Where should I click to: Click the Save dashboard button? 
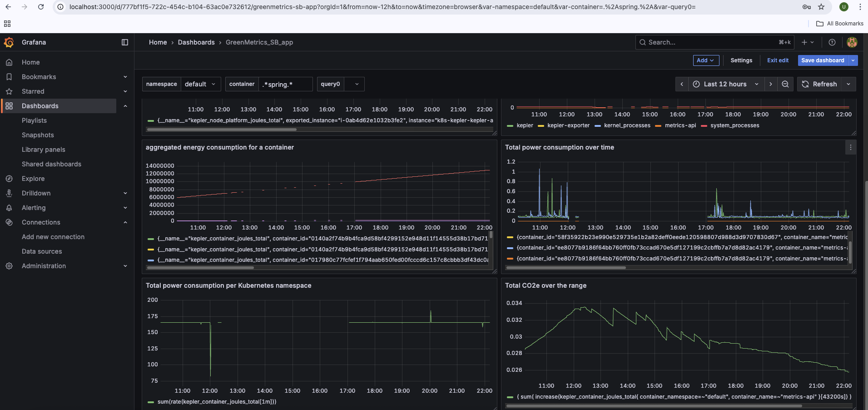pos(822,60)
